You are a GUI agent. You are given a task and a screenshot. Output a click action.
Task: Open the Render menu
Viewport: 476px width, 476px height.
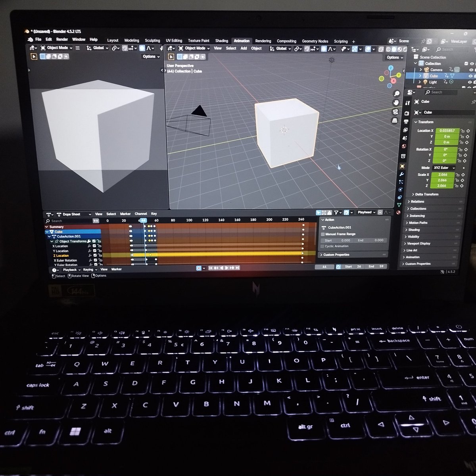click(62, 39)
